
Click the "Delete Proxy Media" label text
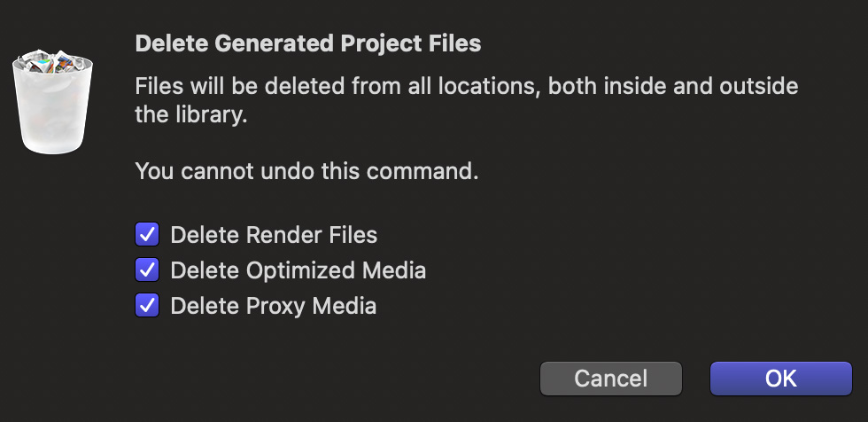(274, 306)
